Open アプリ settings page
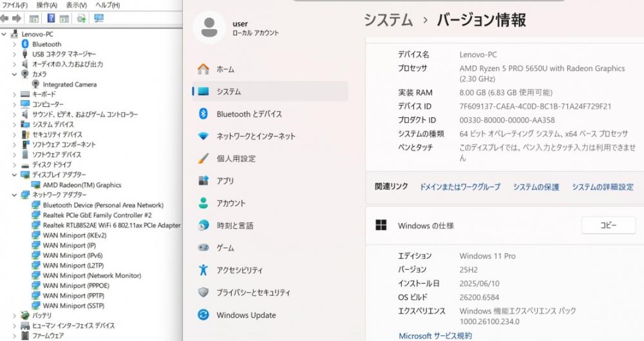The image size is (644, 341). point(270,180)
